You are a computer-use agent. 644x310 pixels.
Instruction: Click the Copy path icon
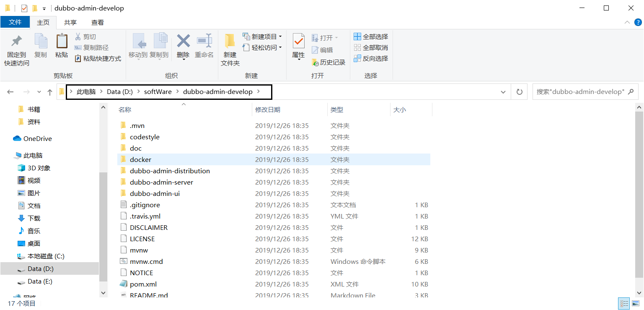pos(78,48)
